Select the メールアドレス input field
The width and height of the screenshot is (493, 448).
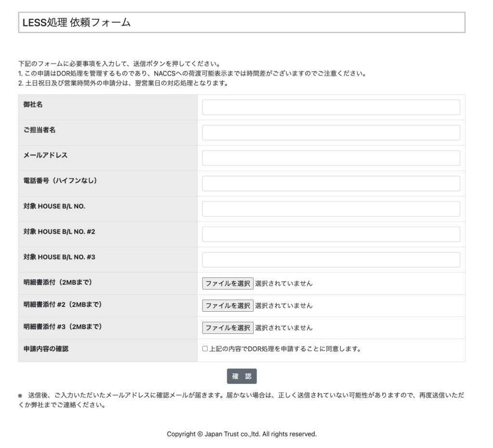331,158
